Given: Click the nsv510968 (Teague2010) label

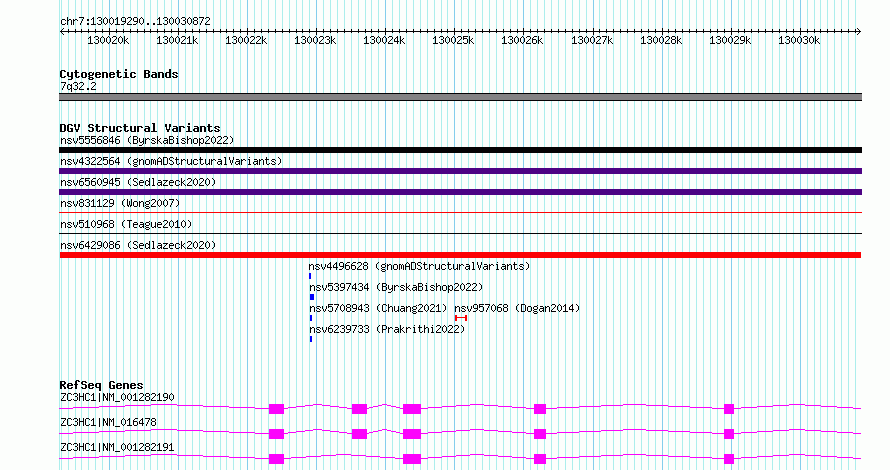Looking at the screenshot, I should (126, 224).
